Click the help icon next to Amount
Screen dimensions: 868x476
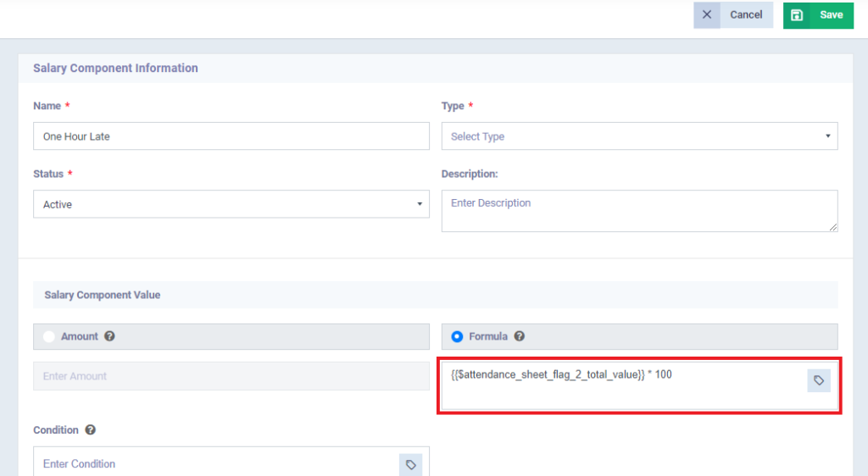click(x=109, y=336)
